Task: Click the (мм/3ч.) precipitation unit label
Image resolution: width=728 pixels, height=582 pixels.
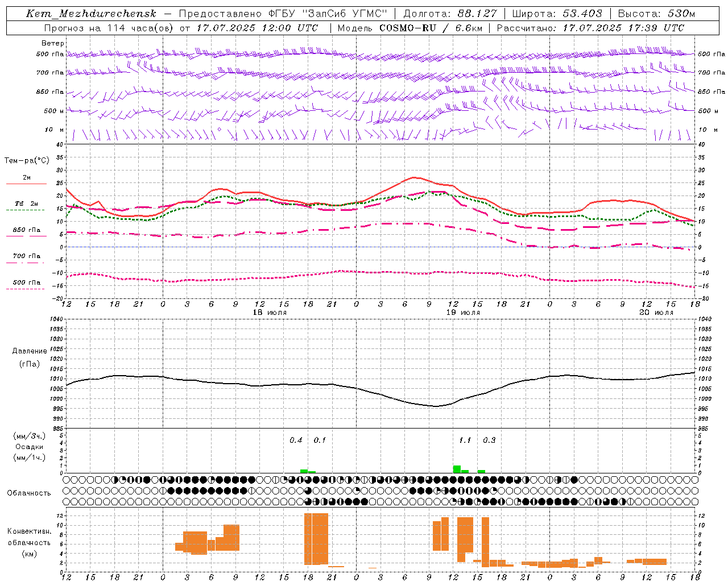Action: tap(29, 436)
